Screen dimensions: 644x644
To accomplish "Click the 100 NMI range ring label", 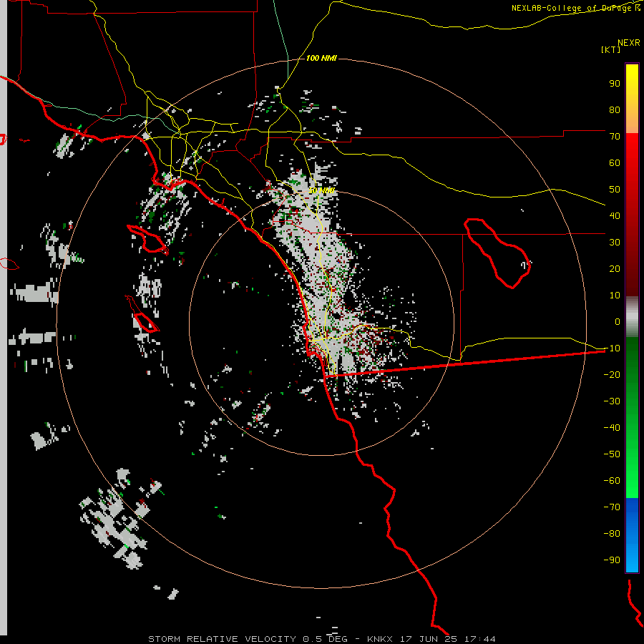I will coord(321,59).
